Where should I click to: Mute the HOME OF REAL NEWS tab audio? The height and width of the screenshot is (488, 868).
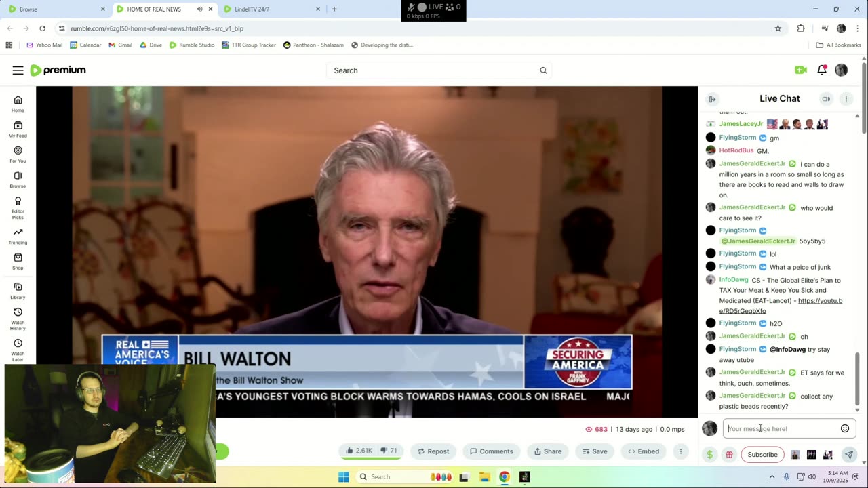coord(199,9)
